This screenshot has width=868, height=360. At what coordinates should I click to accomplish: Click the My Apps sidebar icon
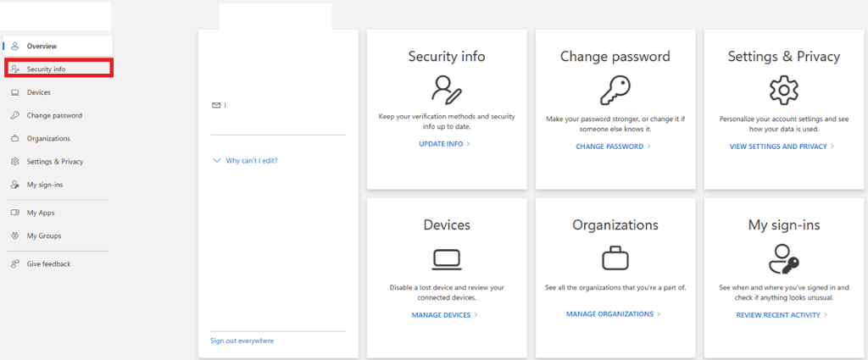15,213
